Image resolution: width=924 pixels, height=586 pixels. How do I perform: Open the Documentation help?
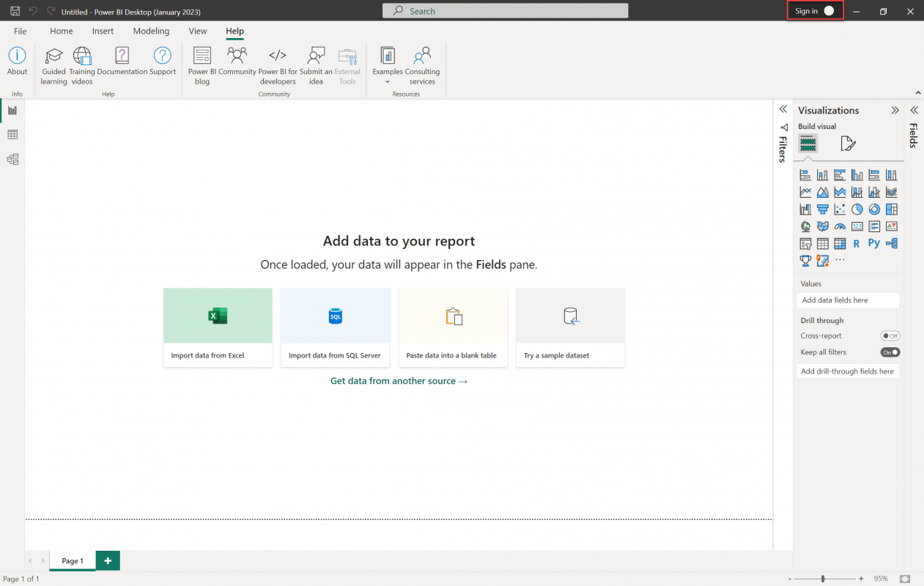[x=122, y=62]
